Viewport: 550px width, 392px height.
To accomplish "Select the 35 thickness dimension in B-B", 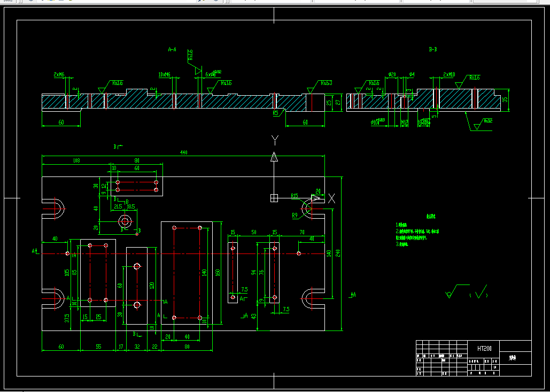I will point(505,99).
